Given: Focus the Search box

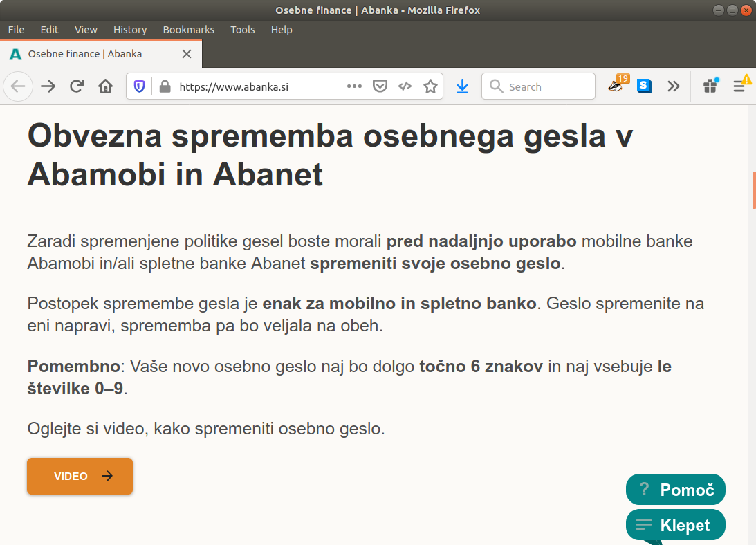Looking at the screenshot, I should pyautogui.click(x=539, y=87).
